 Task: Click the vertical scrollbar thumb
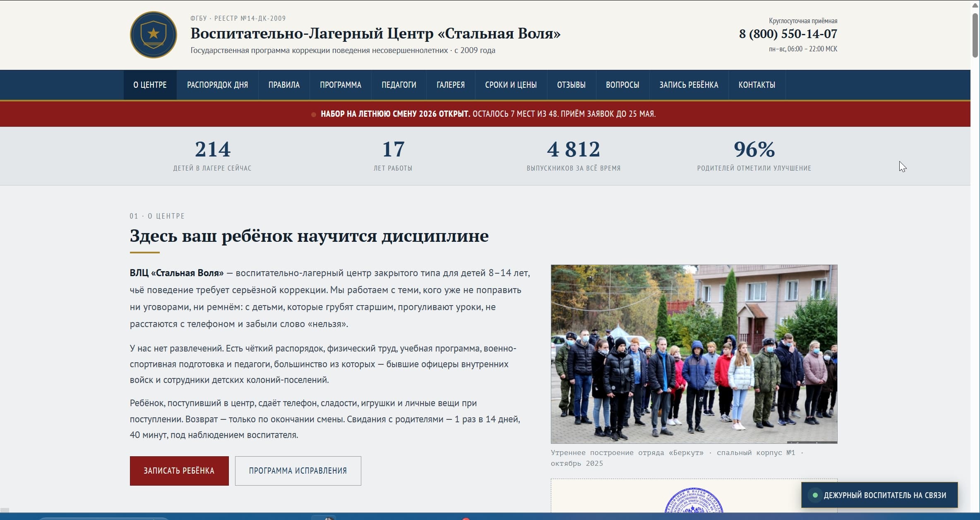click(975, 35)
